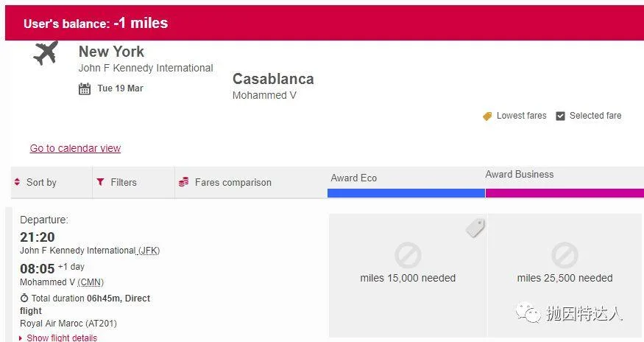Screen dimensions: 644x342
Task: Select the 15,000 miles Eco fare cell
Action: (x=408, y=278)
